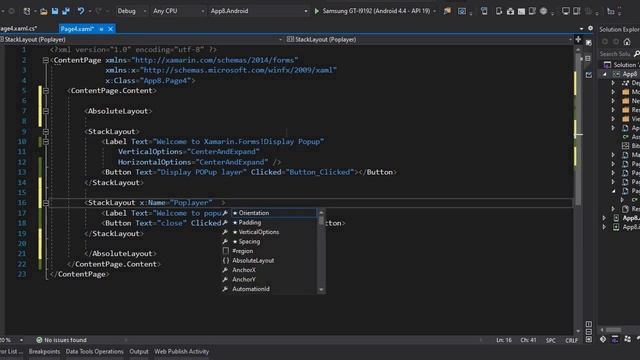
Task: Open Data Tools Operations tab
Action: (x=94, y=351)
